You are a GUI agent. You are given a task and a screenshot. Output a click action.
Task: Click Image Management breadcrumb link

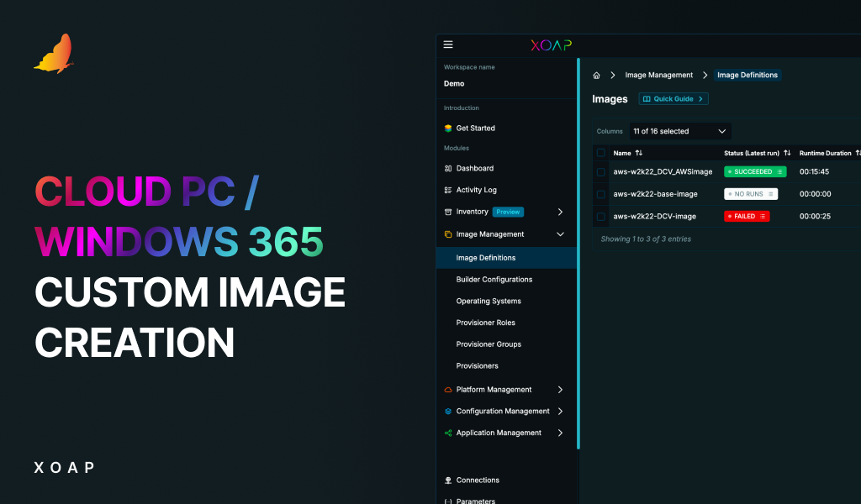(659, 75)
